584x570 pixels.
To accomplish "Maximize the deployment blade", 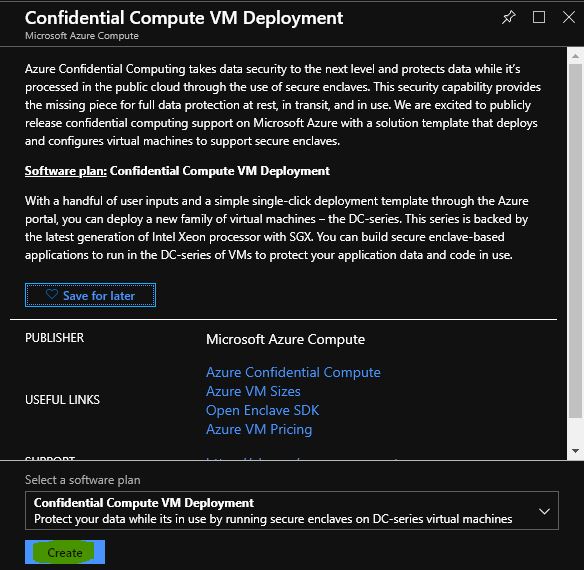I will (539, 17).
